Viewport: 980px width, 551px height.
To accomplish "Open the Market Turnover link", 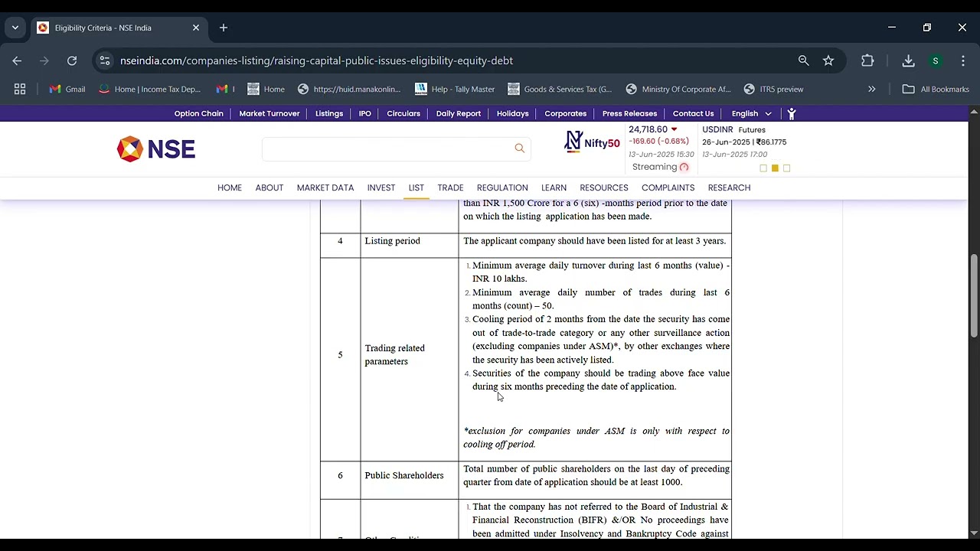I will coord(269,113).
